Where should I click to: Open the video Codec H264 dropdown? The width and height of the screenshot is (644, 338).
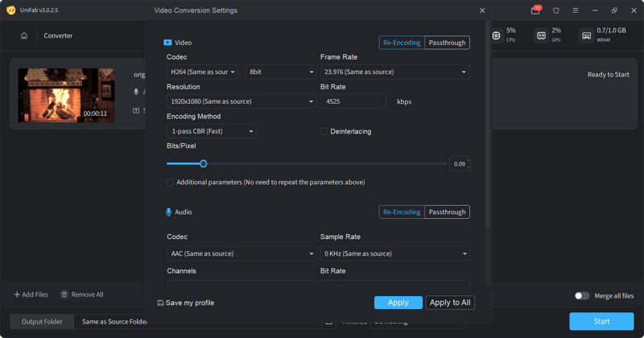202,72
